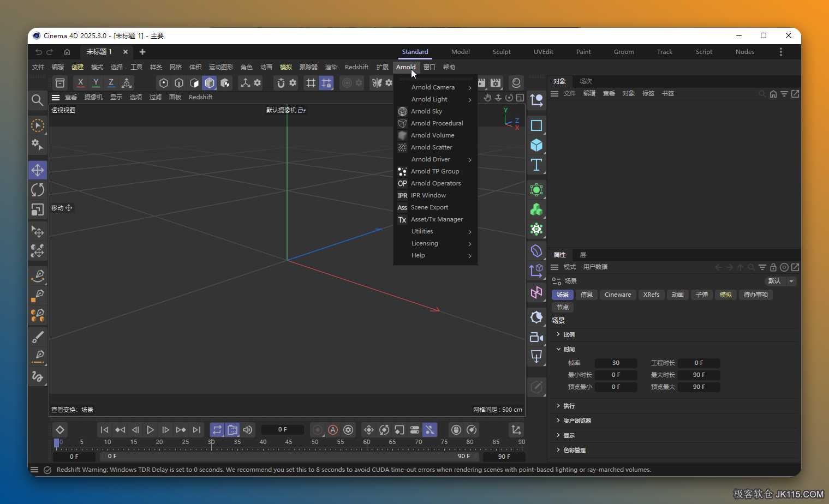Play the animation forward
This screenshot has height=504, width=829.
[x=151, y=430]
